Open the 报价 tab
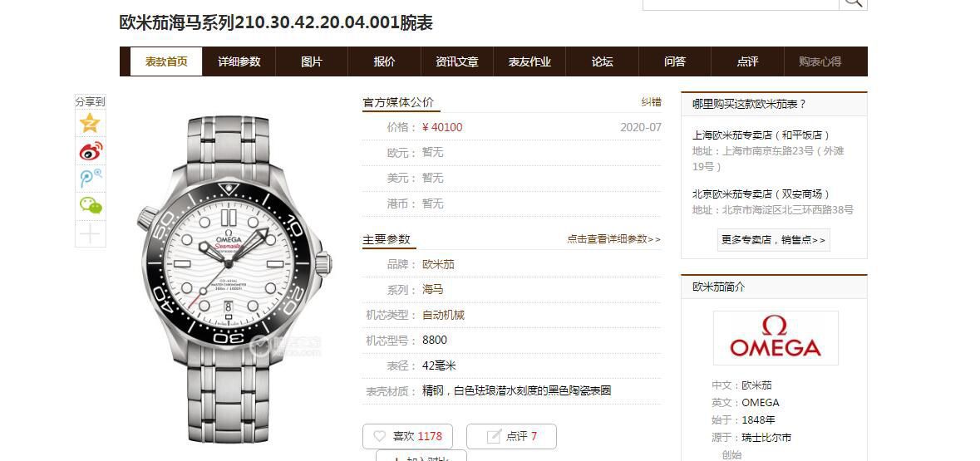Screen dimensions: 980x461 click(x=384, y=61)
